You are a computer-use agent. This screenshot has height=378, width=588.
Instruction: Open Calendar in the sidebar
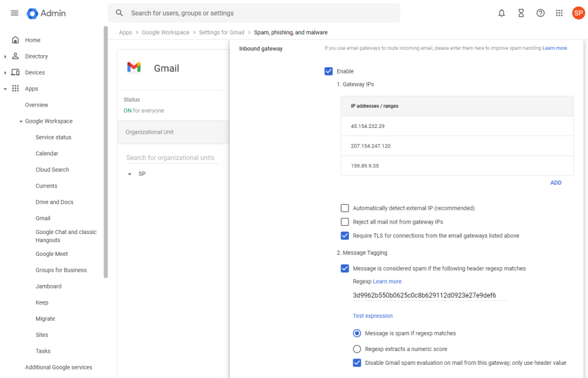(x=47, y=154)
